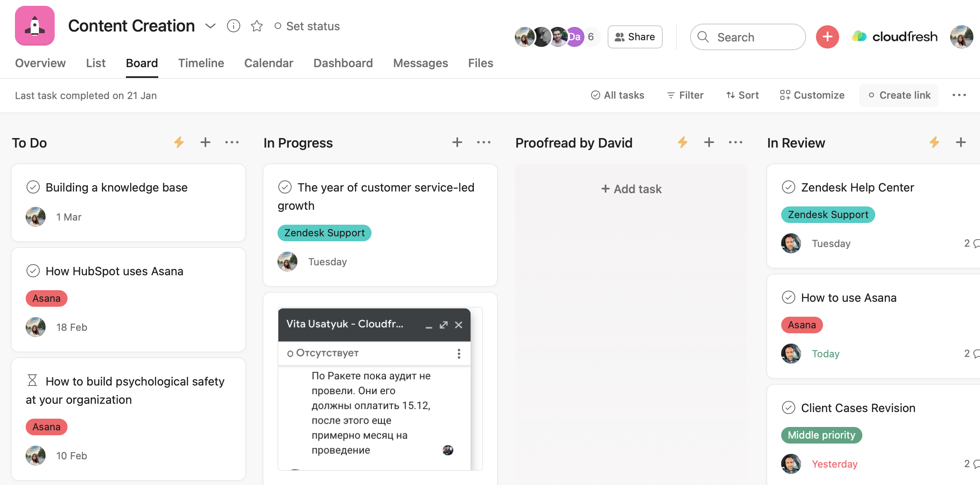Switch to the Calendar tab

pyautogui.click(x=268, y=63)
